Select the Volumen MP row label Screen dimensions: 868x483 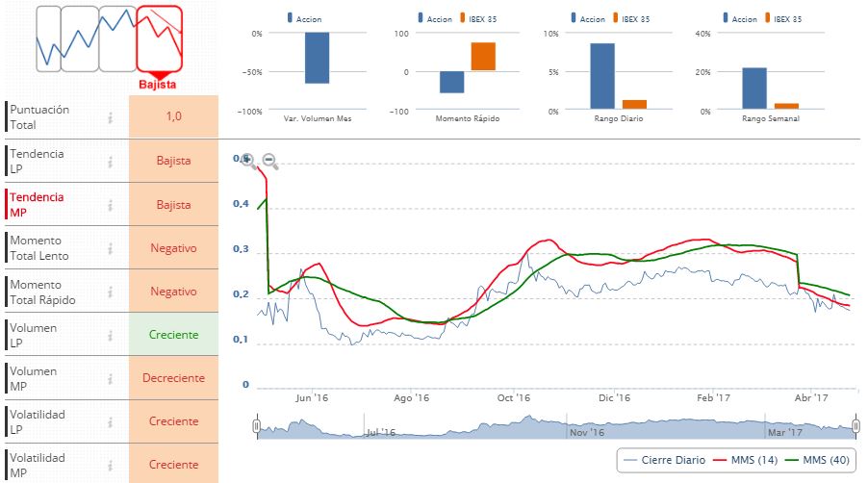[34, 378]
